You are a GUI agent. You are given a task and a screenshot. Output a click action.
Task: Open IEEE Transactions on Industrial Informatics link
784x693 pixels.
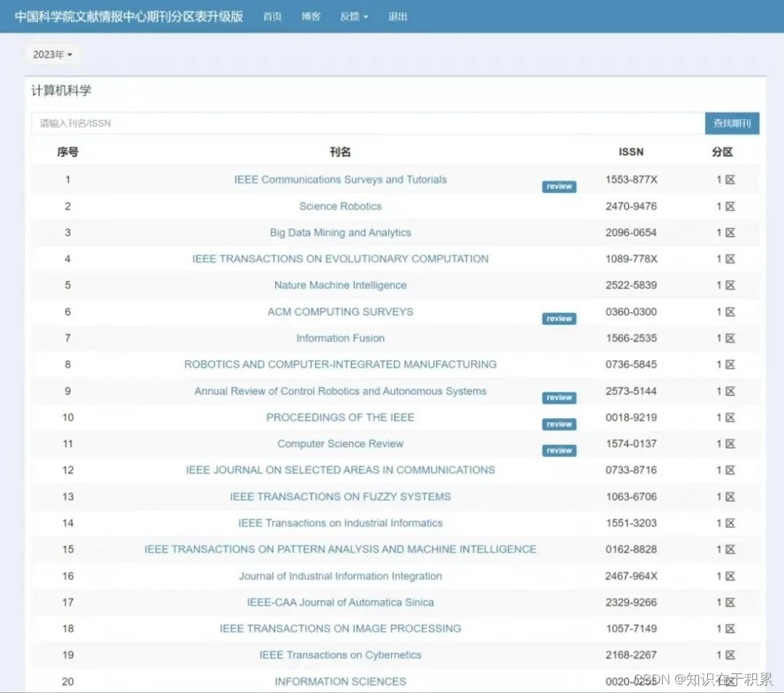click(x=340, y=523)
